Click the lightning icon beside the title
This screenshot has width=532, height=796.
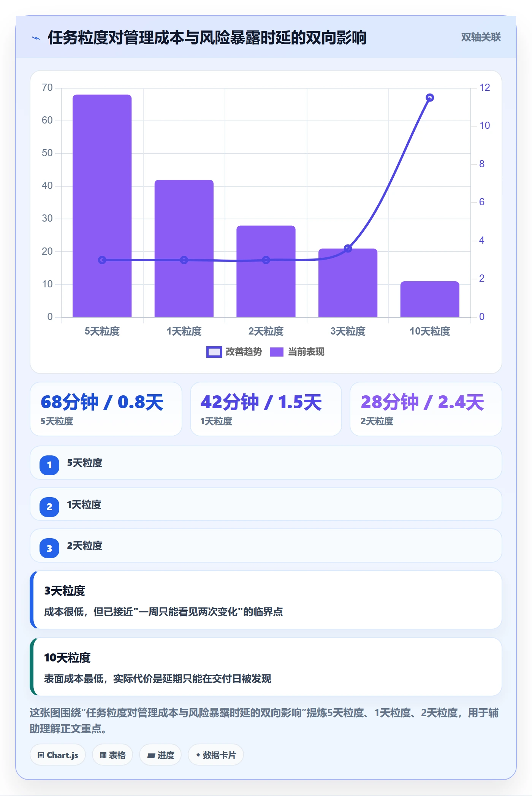click(36, 38)
